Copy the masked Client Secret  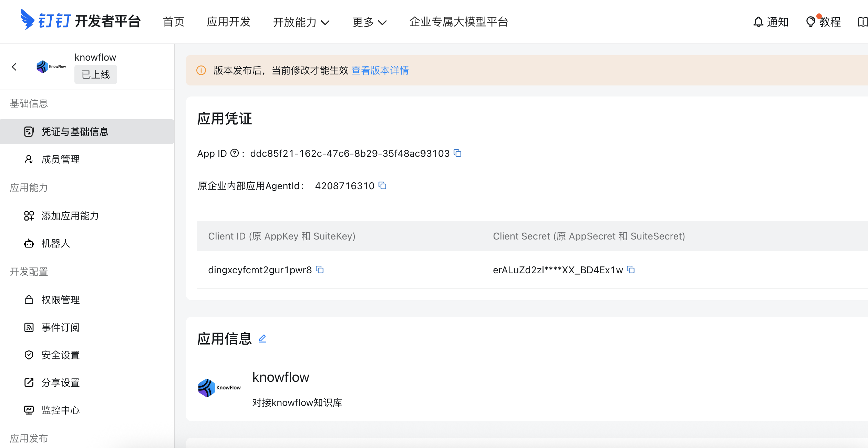[x=631, y=270]
